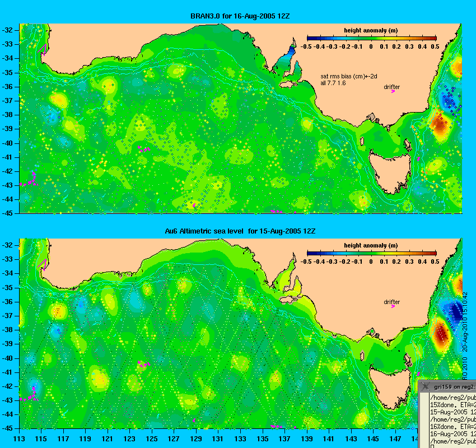Click the "gri159 on reg2:" terminal title bar
This screenshot has width=476, height=448.
point(447,386)
